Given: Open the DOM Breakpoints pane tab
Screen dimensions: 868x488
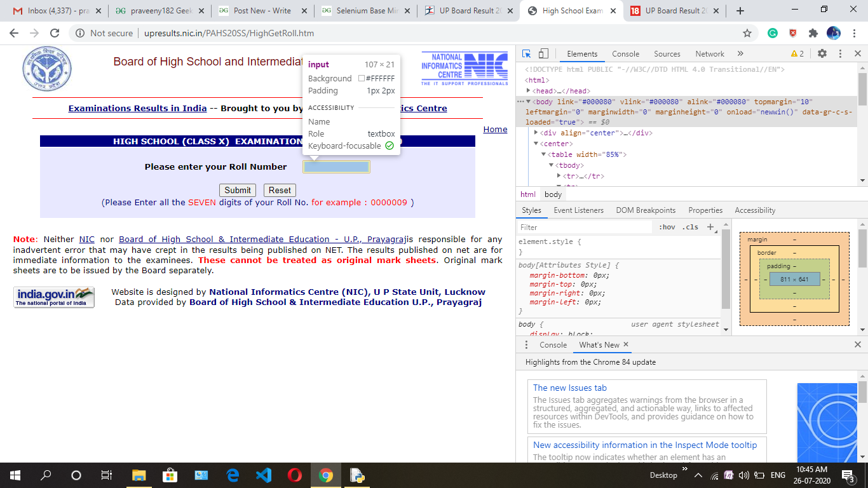Looking at the screenshot, I should (646, 210).
